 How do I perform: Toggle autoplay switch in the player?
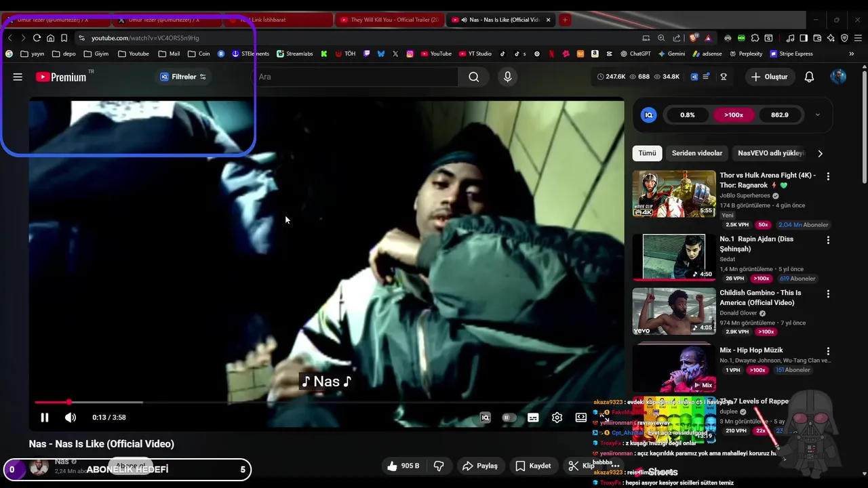[x=508, y=418]
